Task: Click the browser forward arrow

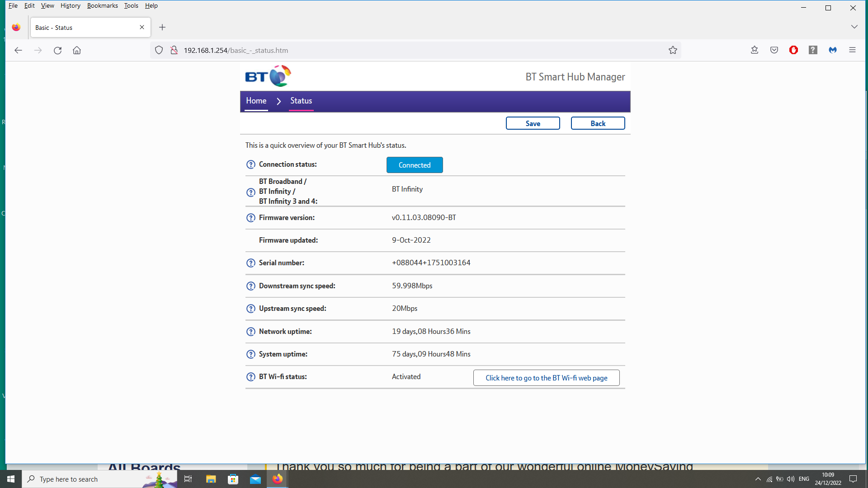Action: click(x=38, y=50)
